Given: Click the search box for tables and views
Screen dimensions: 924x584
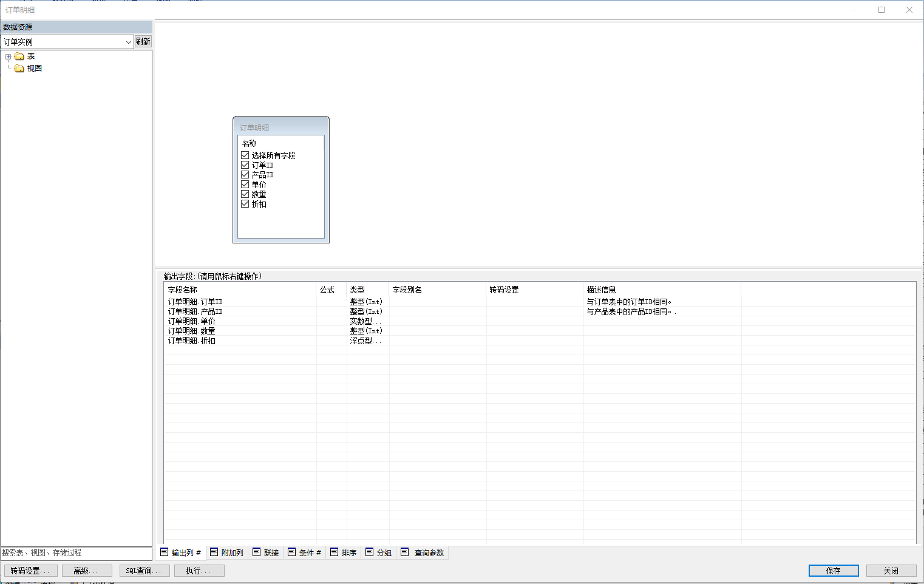Looking at the screenshot, I should [x=76, y=553].
